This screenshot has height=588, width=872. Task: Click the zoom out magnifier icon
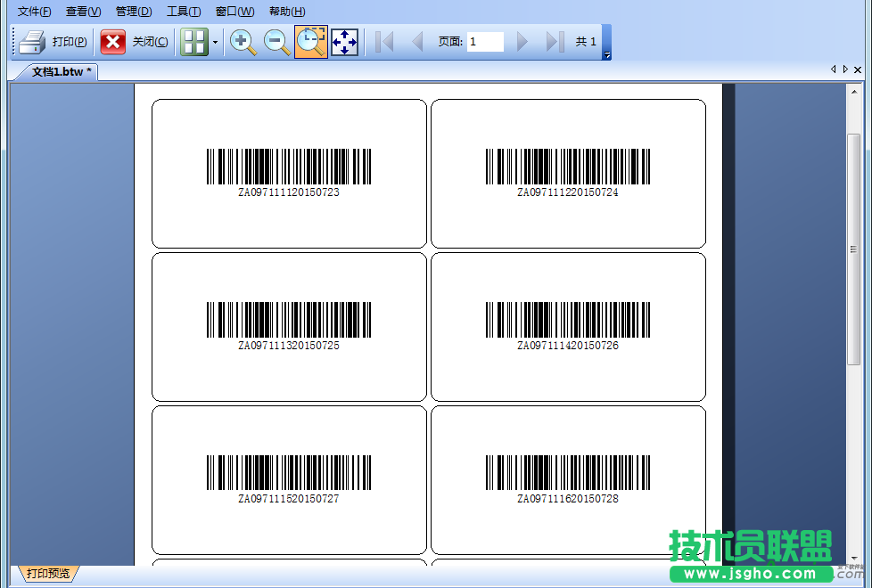[x=276, y=42]
